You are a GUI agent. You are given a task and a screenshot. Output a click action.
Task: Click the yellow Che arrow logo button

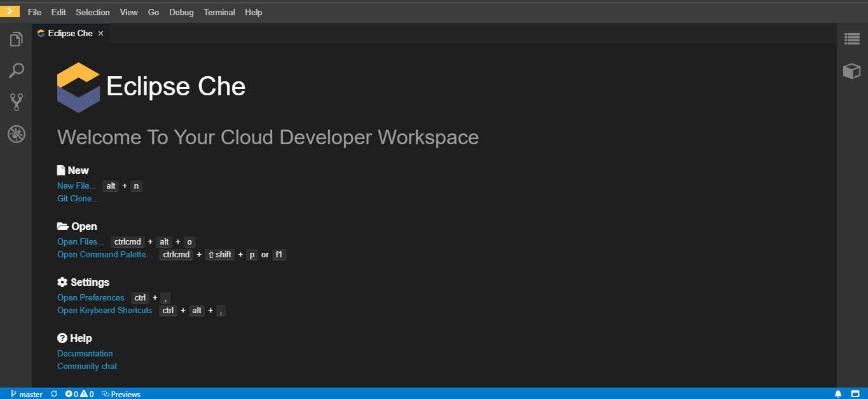point(10,11)
